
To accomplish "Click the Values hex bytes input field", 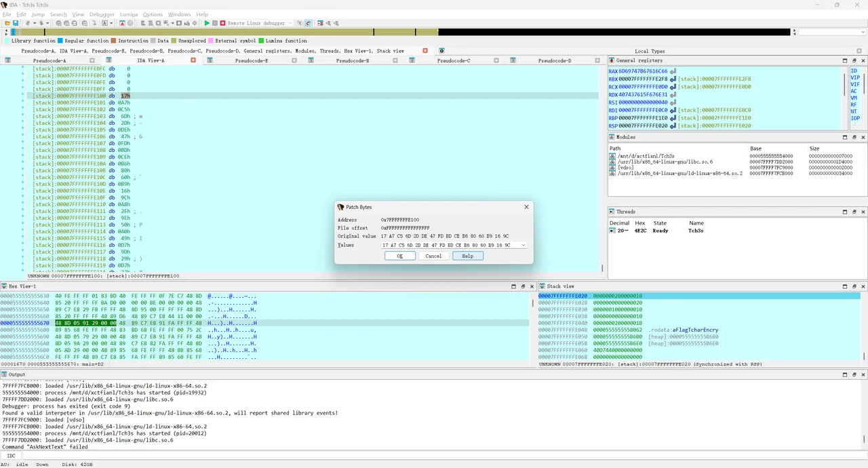I will 449,245.
